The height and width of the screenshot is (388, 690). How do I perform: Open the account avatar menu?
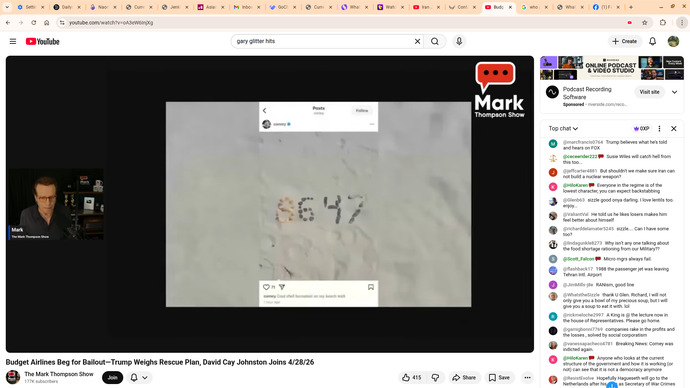(673, 41)
